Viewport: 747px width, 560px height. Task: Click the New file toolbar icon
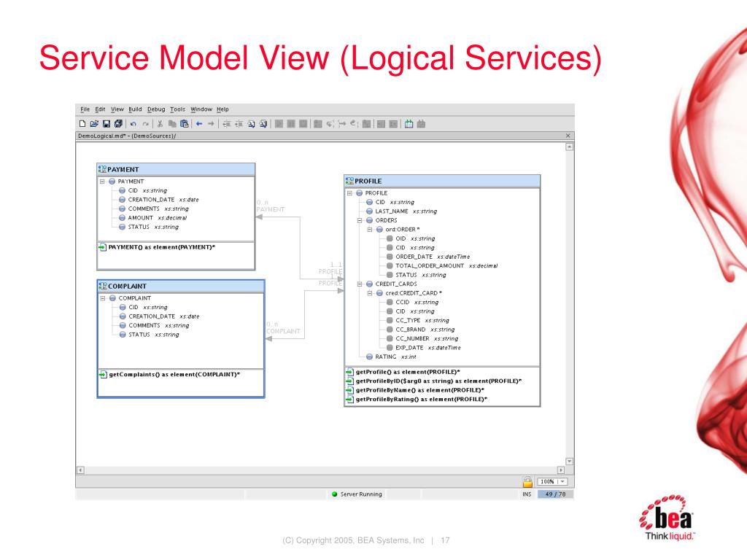coord(82,124)
